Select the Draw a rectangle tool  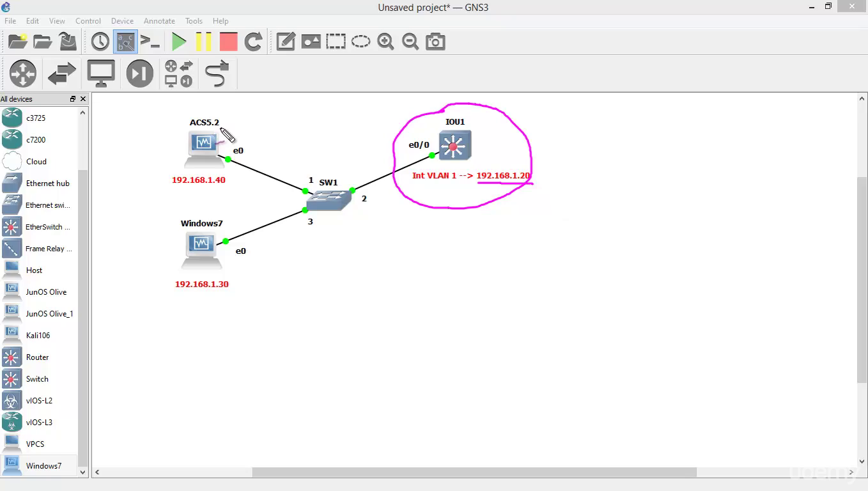pyautogui.click(x=336, y=42)
